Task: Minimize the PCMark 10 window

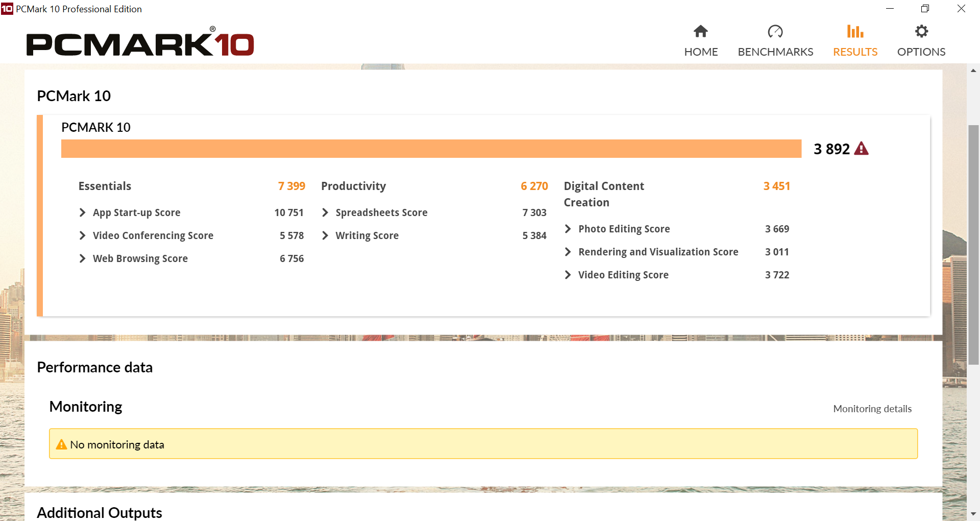Action: click(x=890, y=9)
